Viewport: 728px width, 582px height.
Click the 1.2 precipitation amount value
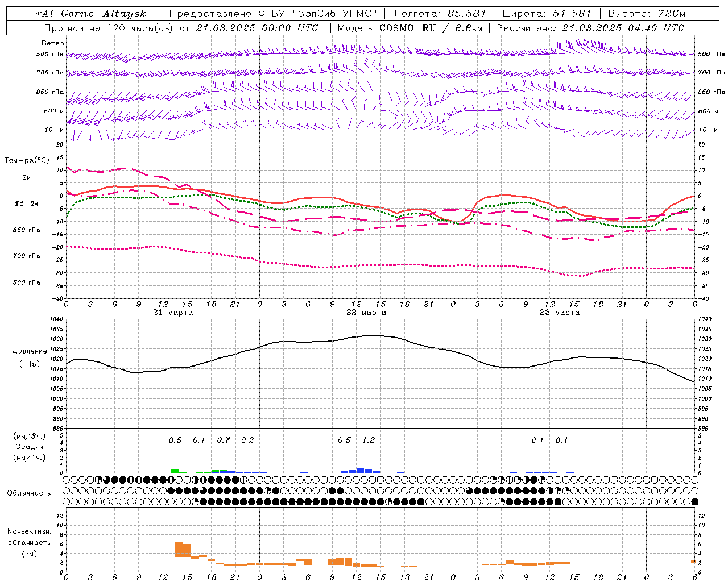pyautogui.click(x=369, y=440)
